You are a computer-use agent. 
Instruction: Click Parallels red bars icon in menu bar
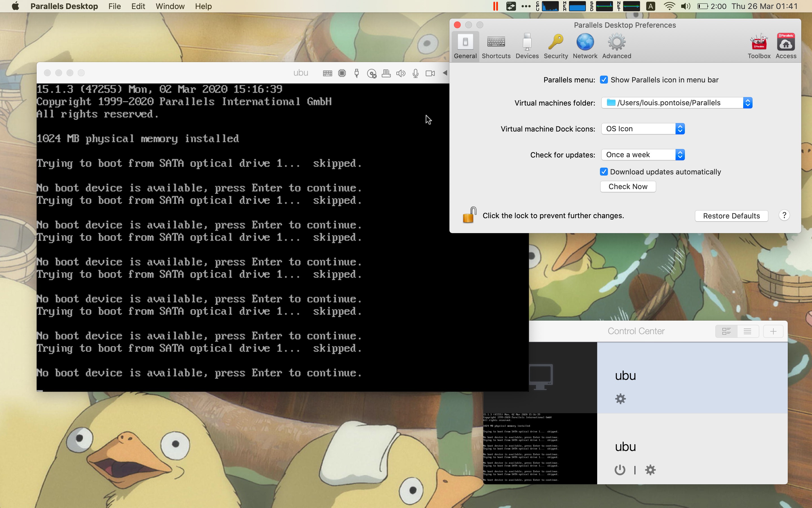tap(496, 6)
